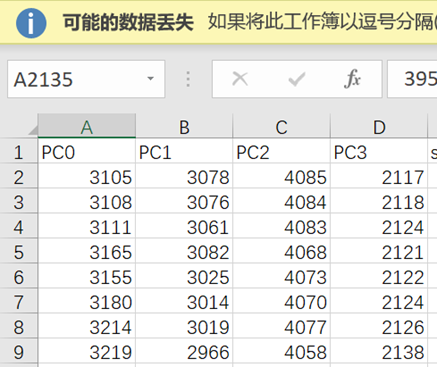This screenshot has height=367, width=437.
Task: Select the cell with value 2118
Action: (x=379, y=202)
